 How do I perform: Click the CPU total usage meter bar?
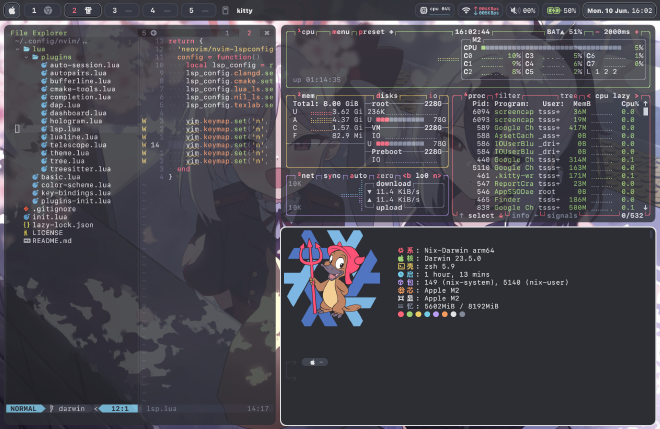[551, 48]
